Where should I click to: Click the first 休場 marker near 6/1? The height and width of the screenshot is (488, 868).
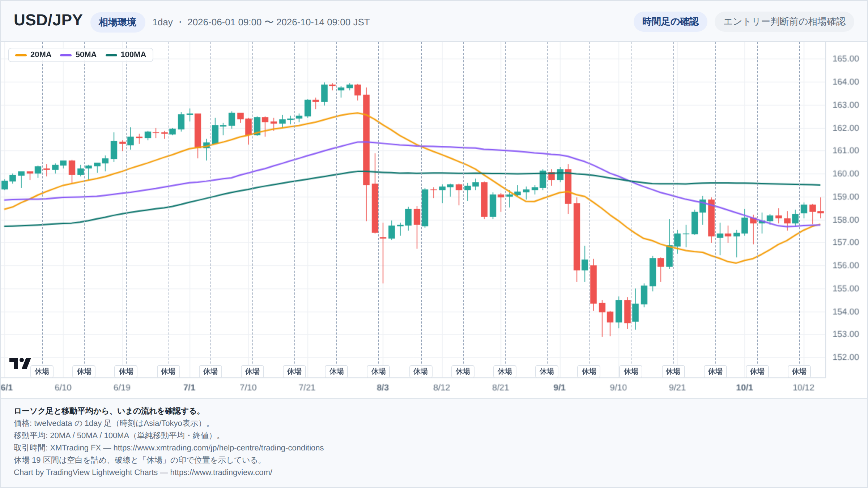tap(42, 371)
